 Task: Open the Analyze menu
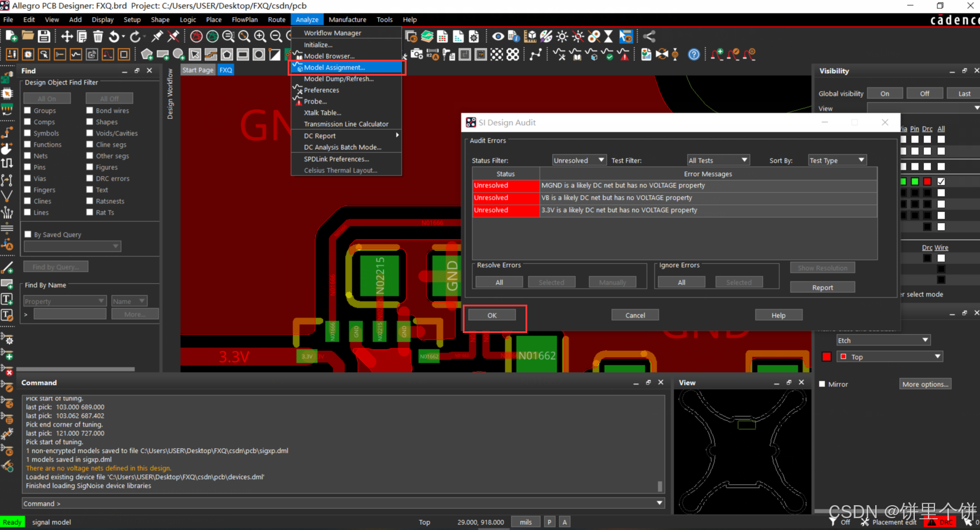tap(307, 20)
